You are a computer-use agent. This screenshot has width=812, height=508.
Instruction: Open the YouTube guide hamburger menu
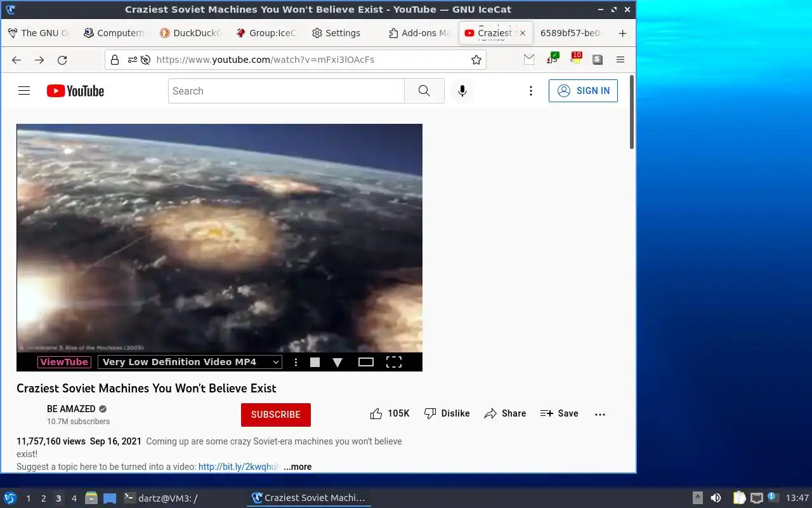[x=24, y=91]
